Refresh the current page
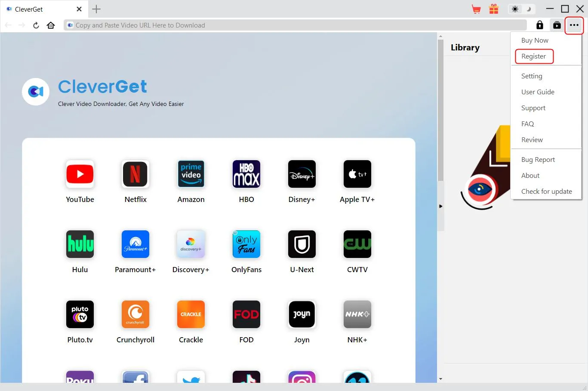The height and width of the screenshot is (391, 588). 36,25
